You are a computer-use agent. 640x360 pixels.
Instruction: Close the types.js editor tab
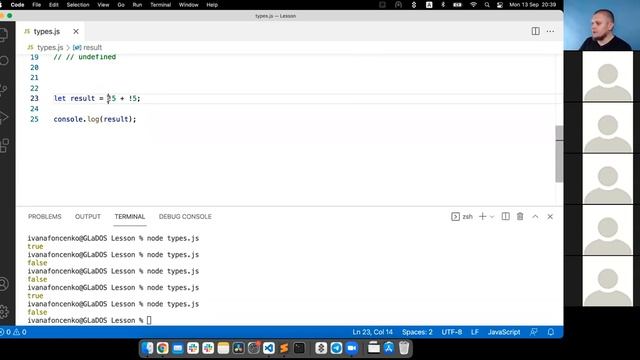(76, 31)
